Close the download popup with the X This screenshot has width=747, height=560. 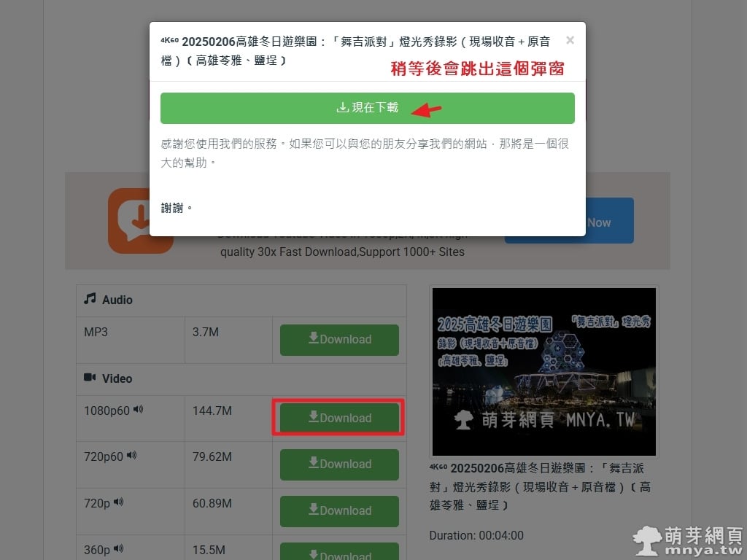(x=570, y=41)
